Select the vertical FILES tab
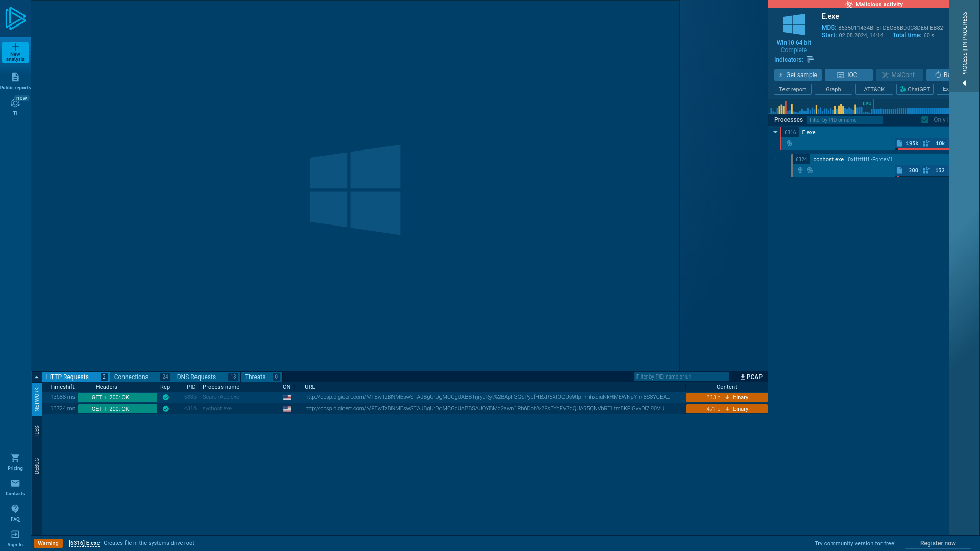980x551 pixels. click(37, 432)
